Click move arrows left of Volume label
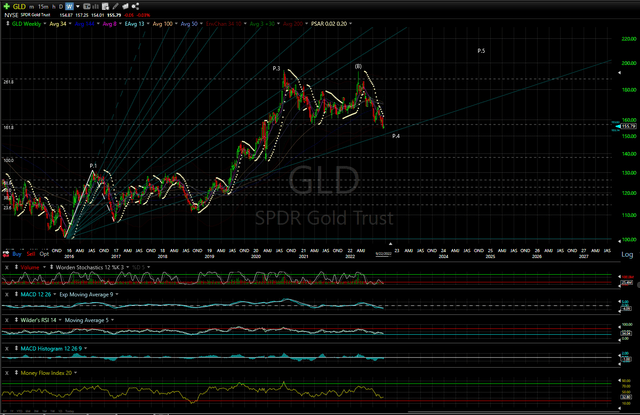Viewport: 640px width, 415px height. 16,267
